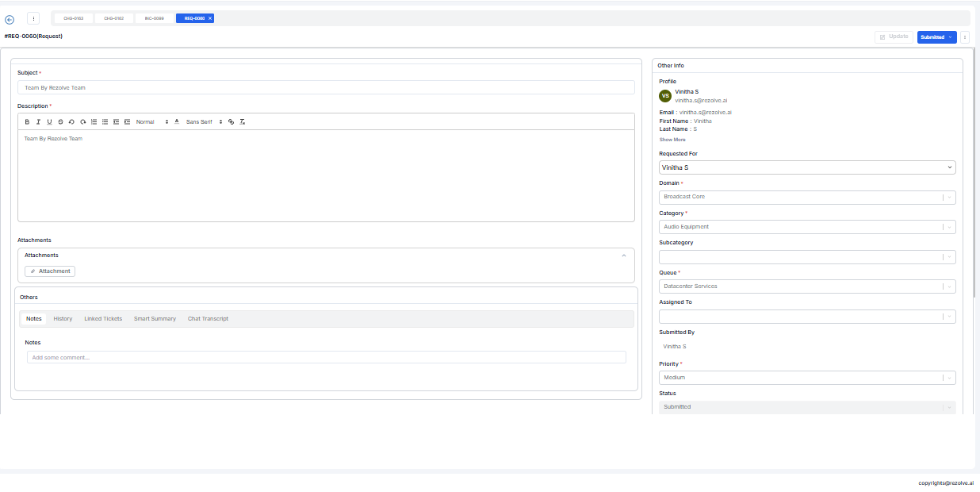
Task: Click the Attachment upload button
Action: (x=50, y=271)
